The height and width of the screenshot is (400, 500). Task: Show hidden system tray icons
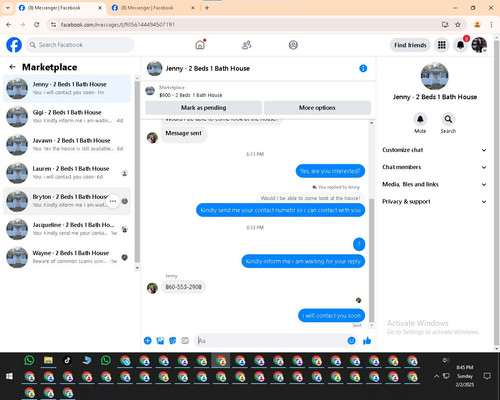pos(436,376)
